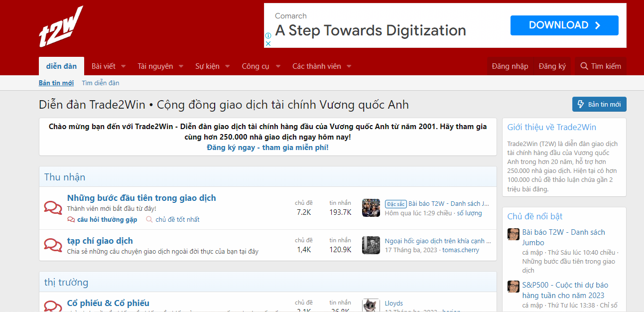
Task: Open the Tìm diễn đàn link
Action: [101, 83]
